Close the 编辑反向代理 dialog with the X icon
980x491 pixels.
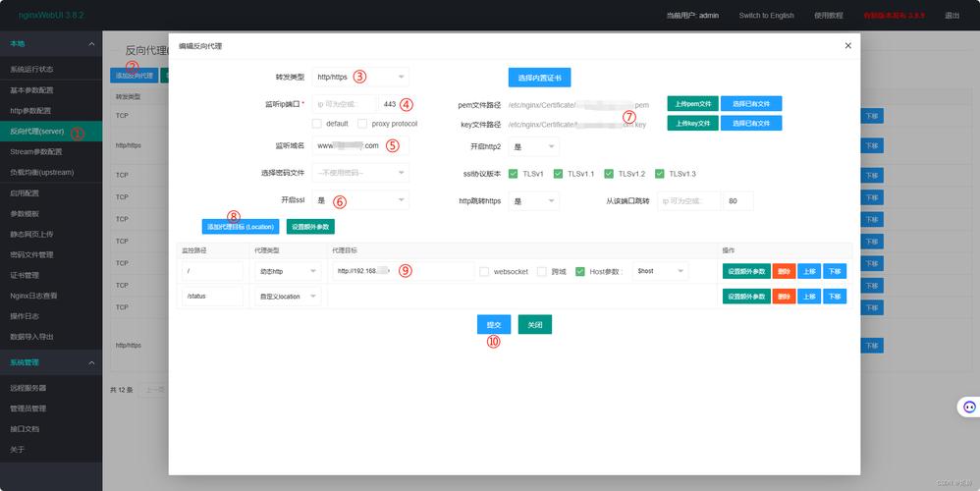coord(847,45)
